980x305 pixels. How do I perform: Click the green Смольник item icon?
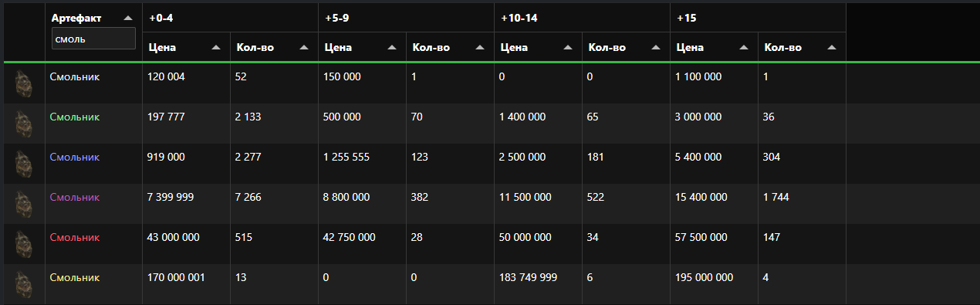tap(24, 123)
